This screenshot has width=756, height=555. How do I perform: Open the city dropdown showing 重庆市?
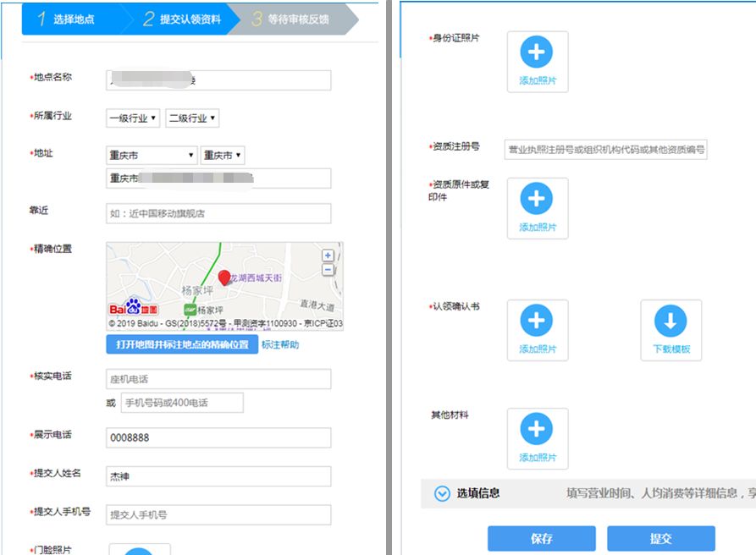(223, 155)
